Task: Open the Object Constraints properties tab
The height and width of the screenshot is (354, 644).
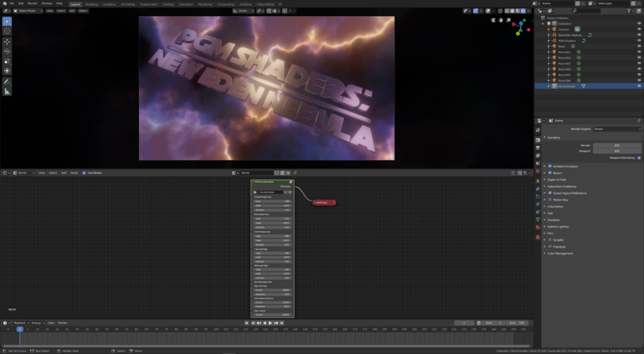Action: click(x=538, y=212)
